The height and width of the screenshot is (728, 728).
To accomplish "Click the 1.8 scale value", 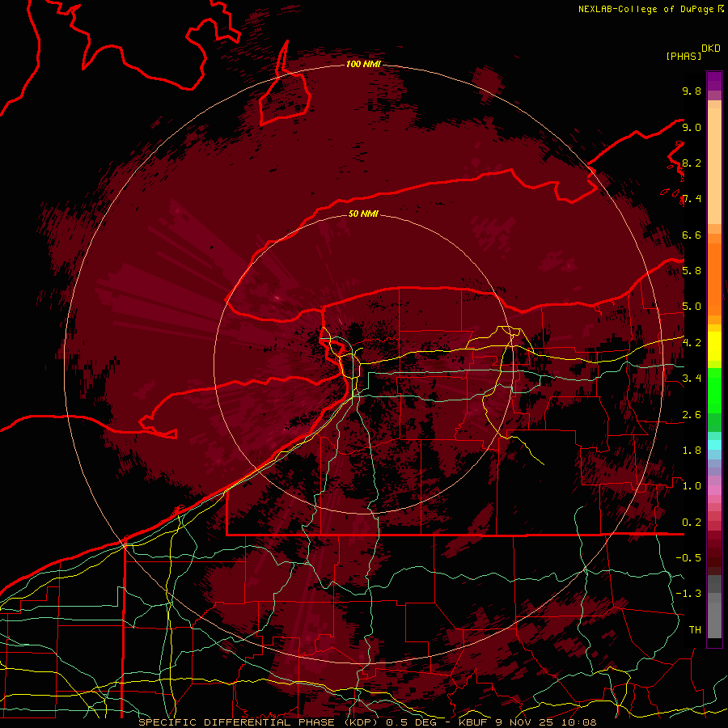I will point(692,451).
